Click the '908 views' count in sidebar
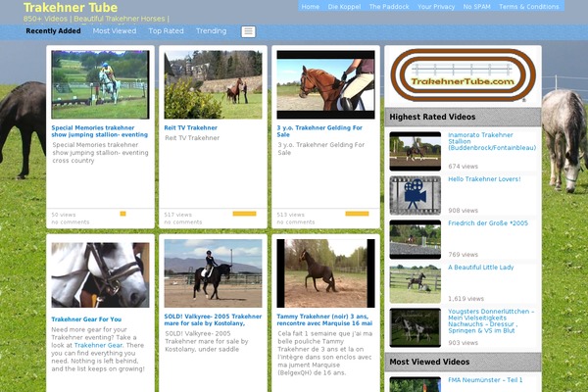The width and height of the screenshot is (588, 392). click(464, 211)
